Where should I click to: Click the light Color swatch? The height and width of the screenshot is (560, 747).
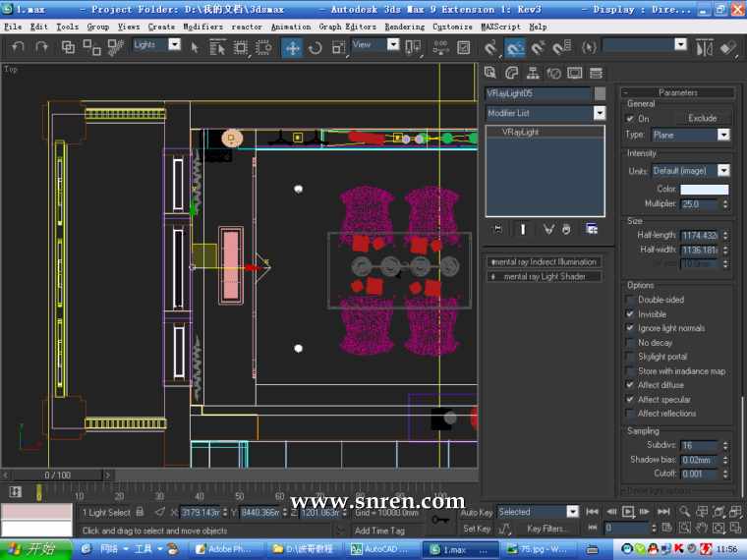click(x=704, y=189)
